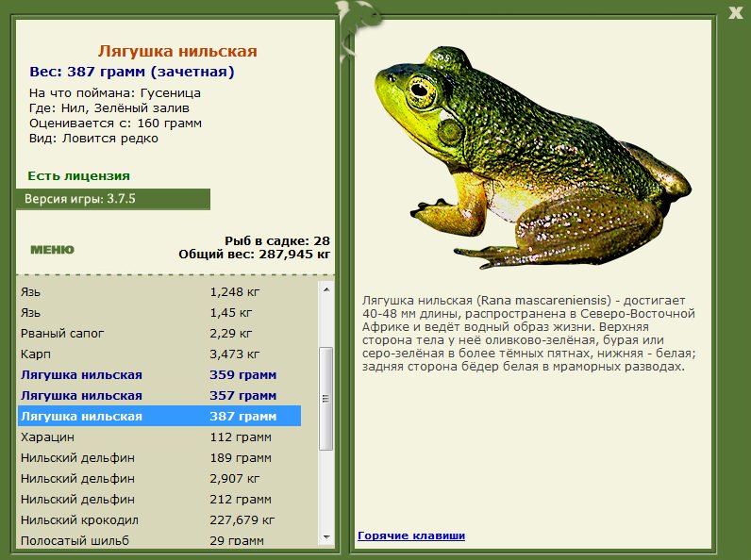Select Лягушка нильская 359 грамм
The image size is (751, 560).
(159, 375)
